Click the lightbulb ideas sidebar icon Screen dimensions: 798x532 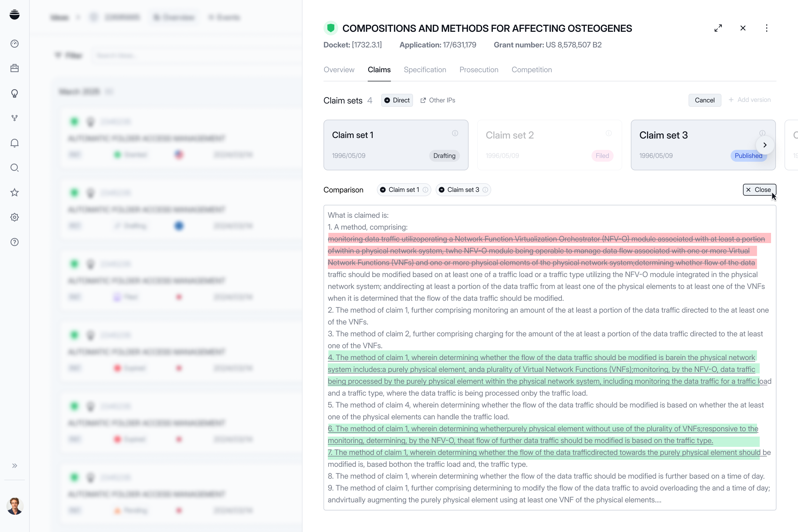pyautogui.click(x=14, y=93)
